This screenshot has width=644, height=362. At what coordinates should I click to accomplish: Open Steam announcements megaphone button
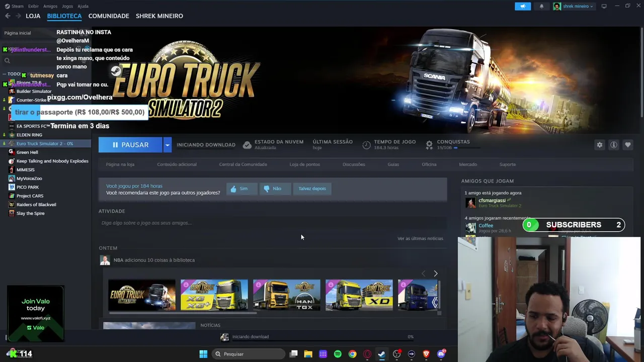tap(523, 6)
